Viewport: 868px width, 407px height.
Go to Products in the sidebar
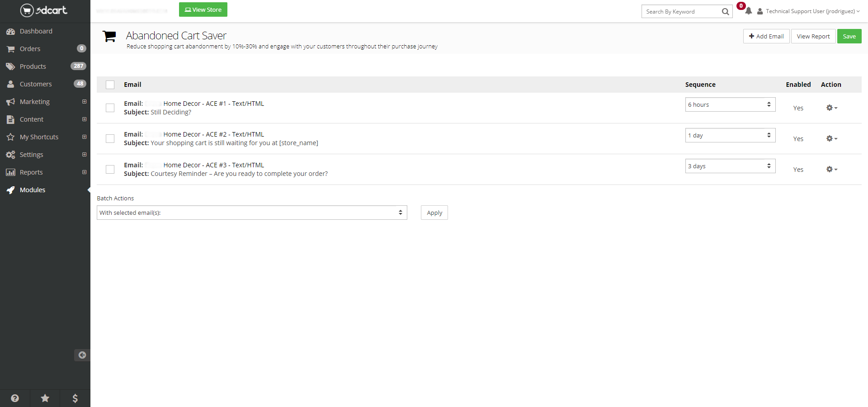click(x=33, y=66)
